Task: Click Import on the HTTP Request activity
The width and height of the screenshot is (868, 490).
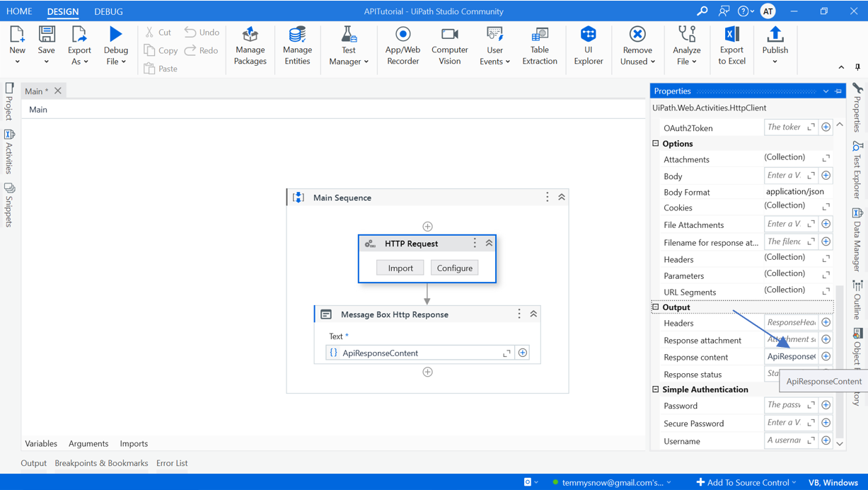Action: (400, 268)
